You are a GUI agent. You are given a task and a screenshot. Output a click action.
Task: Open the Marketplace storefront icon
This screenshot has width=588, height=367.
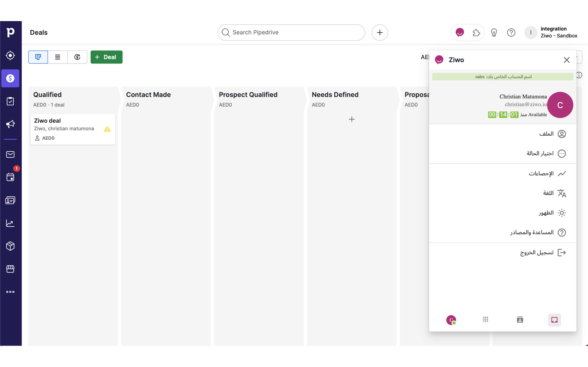(10, 269)
